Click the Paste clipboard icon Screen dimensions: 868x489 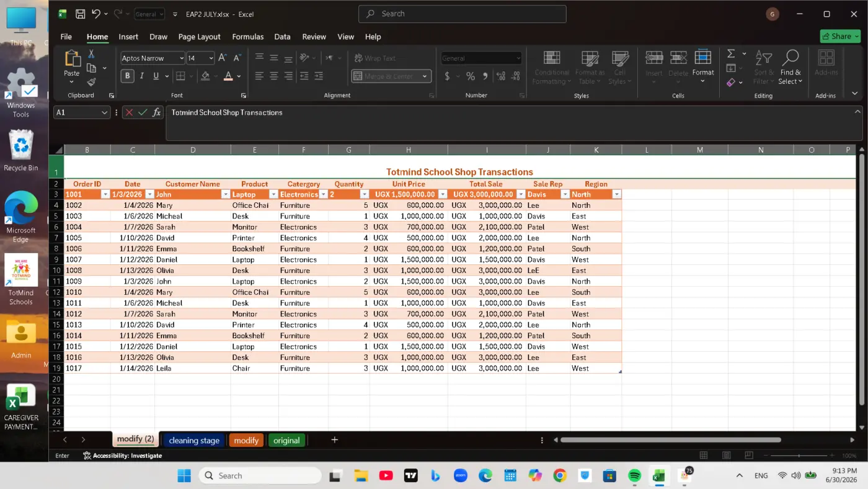pos(72,60)
